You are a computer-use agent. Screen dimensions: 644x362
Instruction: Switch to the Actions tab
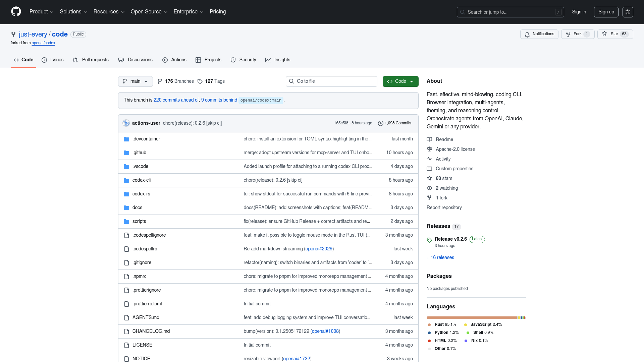174,60
